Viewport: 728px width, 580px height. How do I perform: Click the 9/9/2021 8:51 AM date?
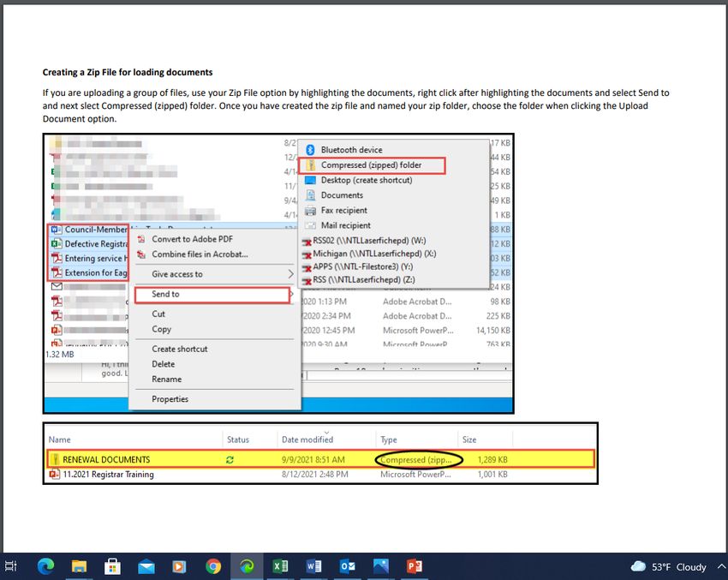[x=313, y=460]
